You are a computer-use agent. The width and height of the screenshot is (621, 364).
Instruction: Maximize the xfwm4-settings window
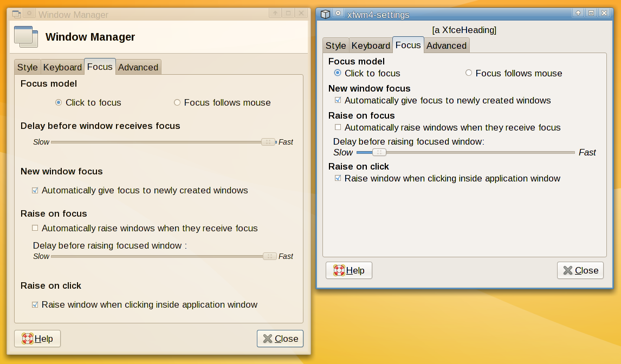pos(591,14)
